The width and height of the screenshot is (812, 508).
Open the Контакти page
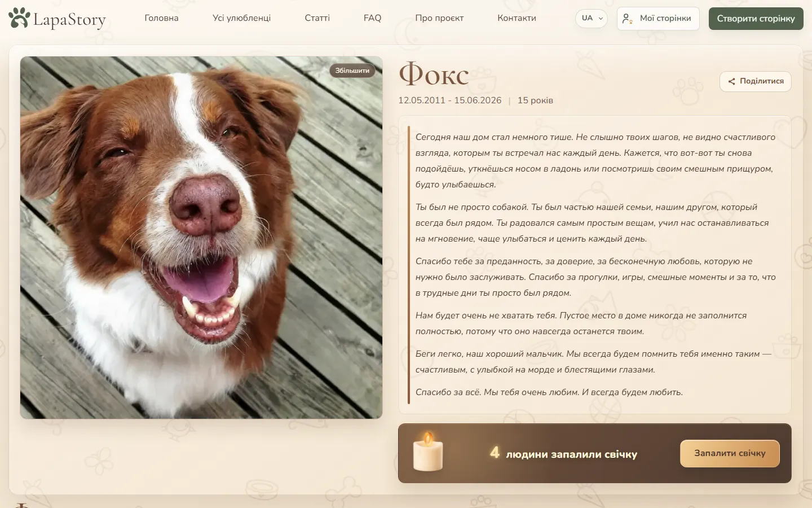[517, 18]
